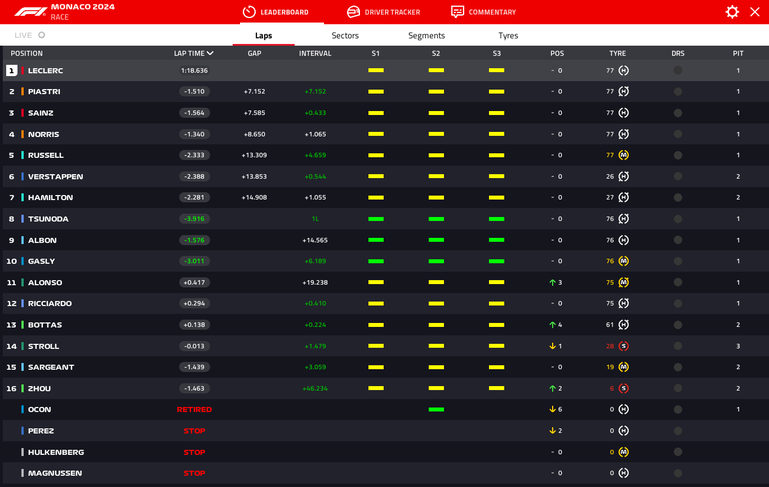Click Hamilton's DRS indicator dot
The width and height of the screenshot is (769, 487).
(678, 198)
